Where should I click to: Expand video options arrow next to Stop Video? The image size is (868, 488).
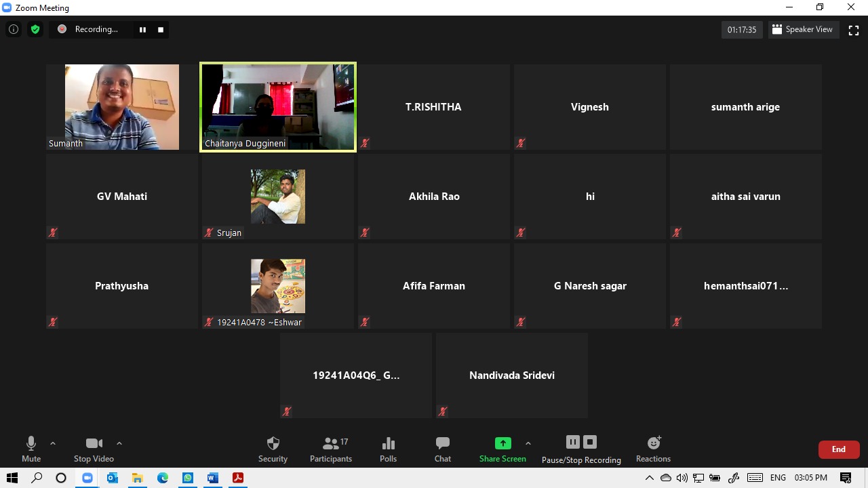119,443
